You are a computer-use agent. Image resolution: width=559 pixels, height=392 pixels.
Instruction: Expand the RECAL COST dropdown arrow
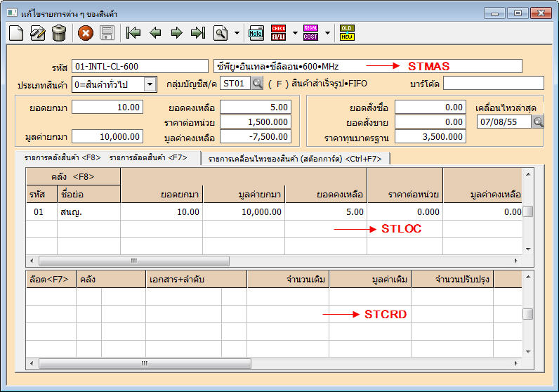(x=327, y=33)
